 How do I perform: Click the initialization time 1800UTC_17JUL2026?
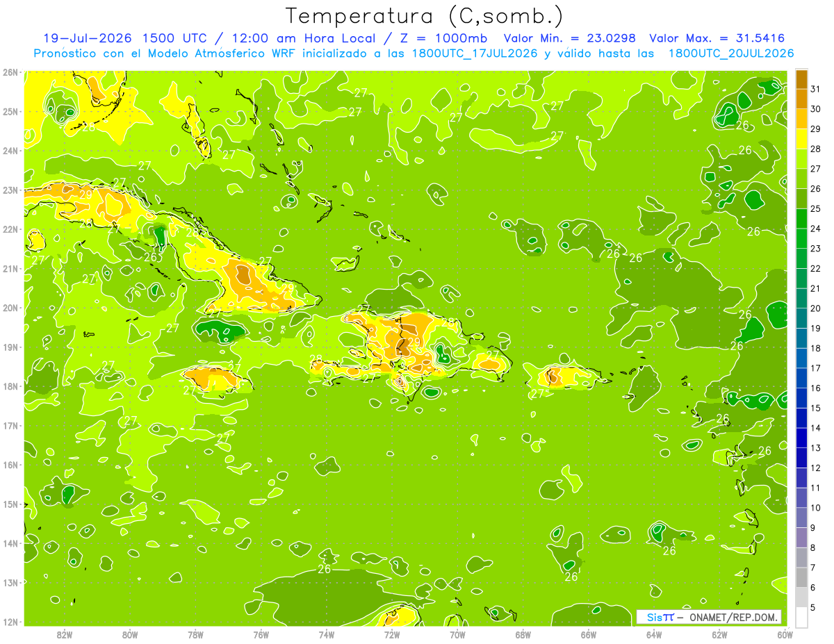[x=475, y=53]
